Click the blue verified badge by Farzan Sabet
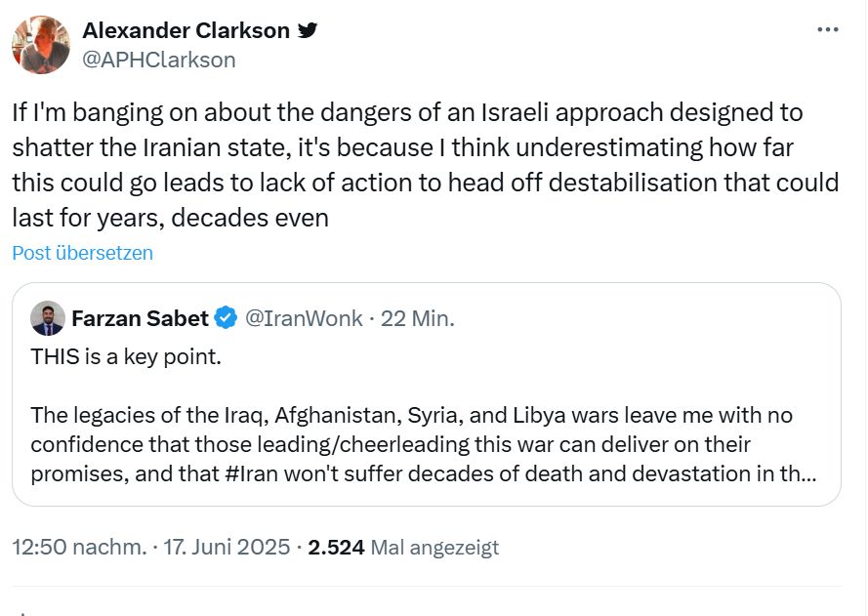The height and width of the screenshot is (616, 868). pyautogui.click(x=226, y=318)
